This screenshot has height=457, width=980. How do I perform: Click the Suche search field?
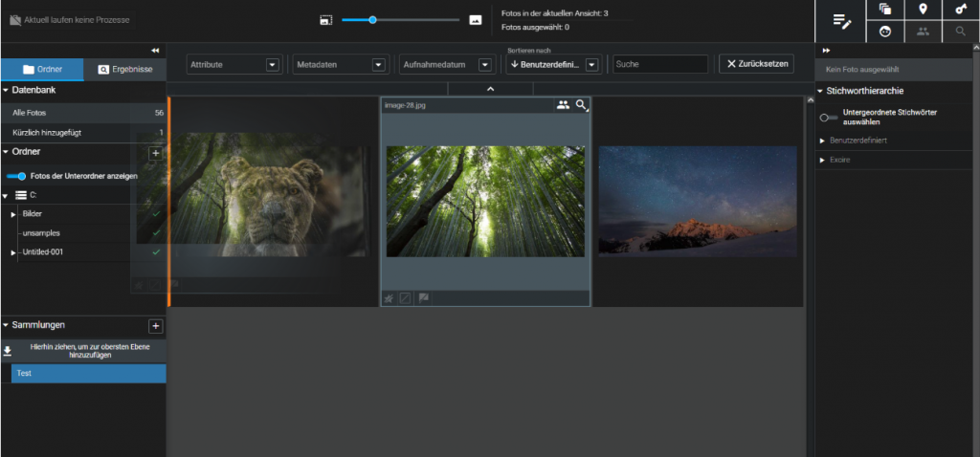(x=660, y=64)
